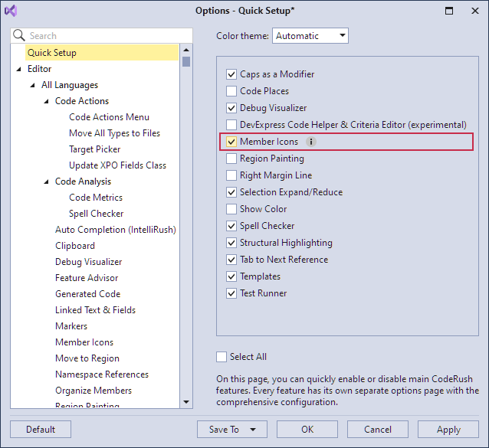
Task: Select Code Metrics in the tree
Action: (x=96, y=198)
